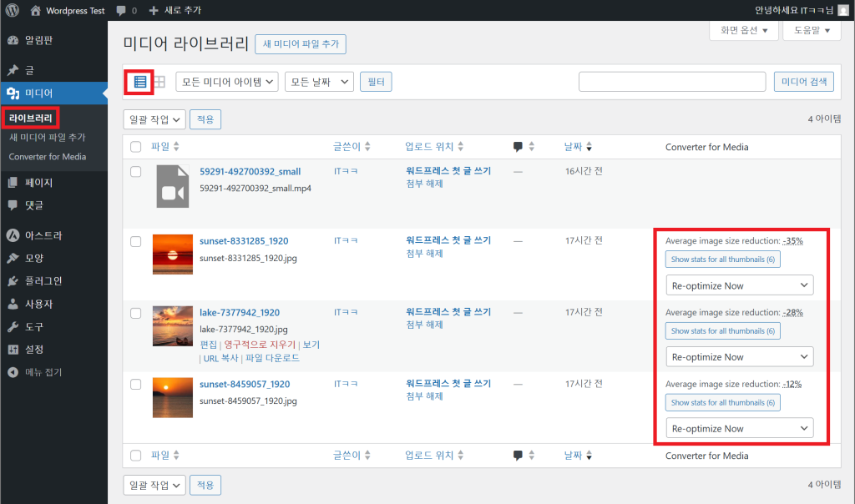Screen dimensions: 855x504
Task: Focus the media search input field
Action: (x=672, y=82)
